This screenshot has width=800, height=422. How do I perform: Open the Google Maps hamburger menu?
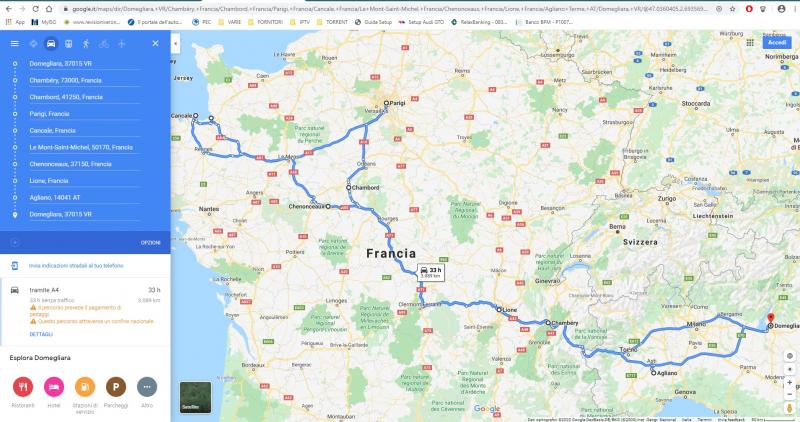tap(15, 44)
